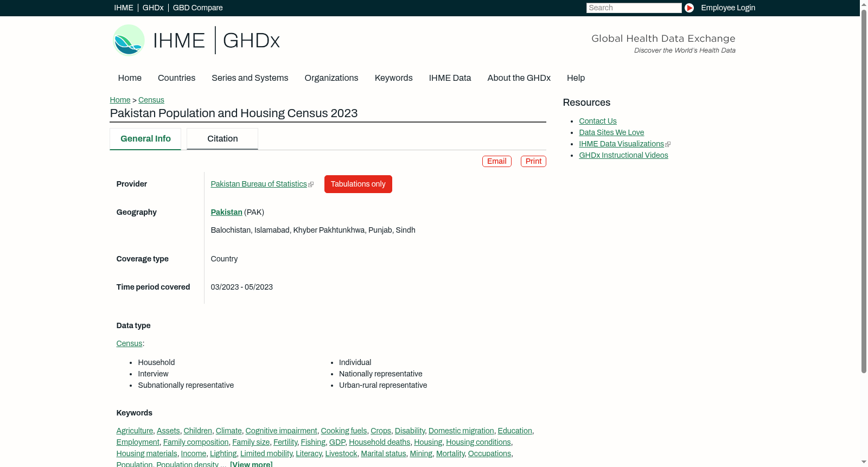Click the scrollbar down arrow

pos(864,462)
